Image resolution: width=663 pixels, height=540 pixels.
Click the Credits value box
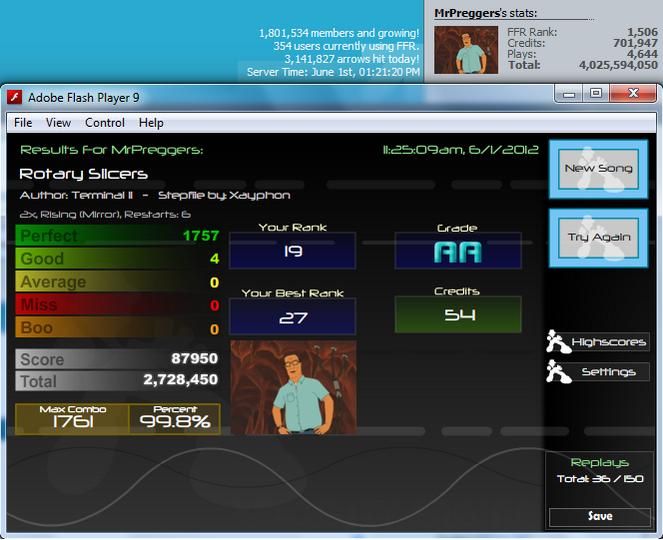coord(458,315)
